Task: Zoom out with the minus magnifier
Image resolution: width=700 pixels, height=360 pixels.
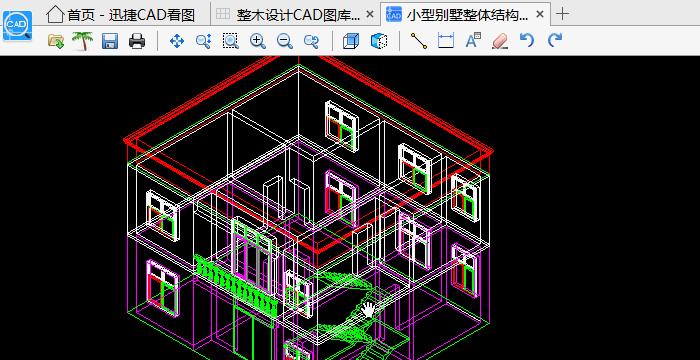Action: click(284, 41)
